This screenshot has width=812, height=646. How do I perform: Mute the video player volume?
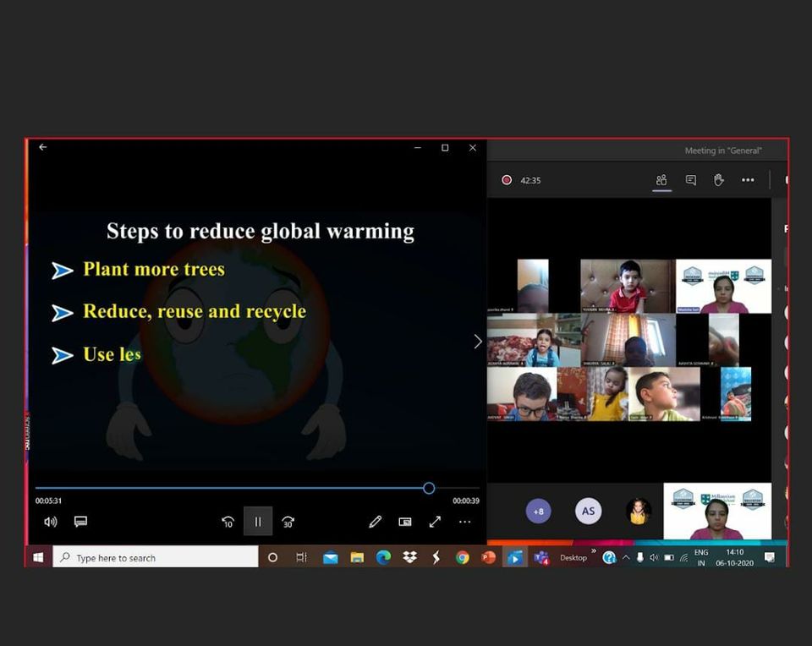(x=50, y=522)
